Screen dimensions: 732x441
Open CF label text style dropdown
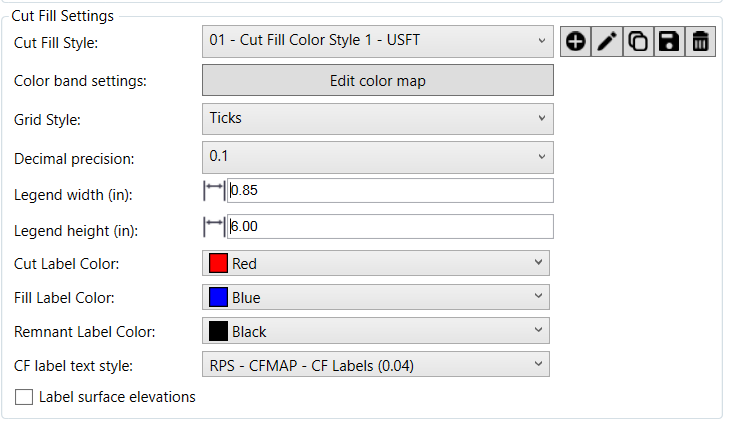[x=376, y=364]
